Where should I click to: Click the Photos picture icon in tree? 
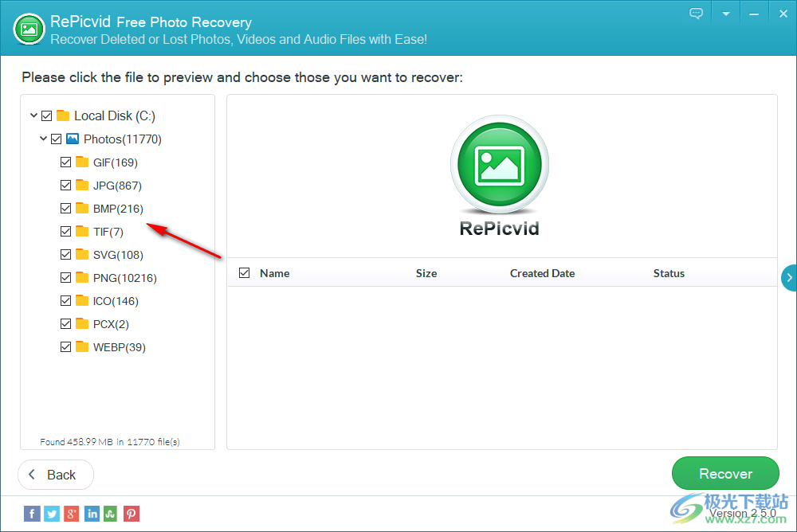point(73,139)
